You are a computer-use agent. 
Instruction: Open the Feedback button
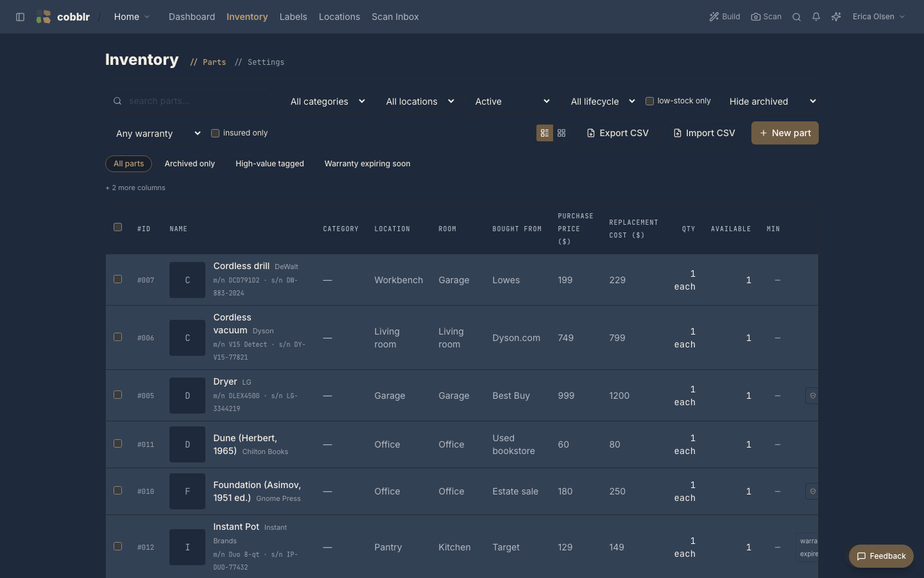pos(881,556)
